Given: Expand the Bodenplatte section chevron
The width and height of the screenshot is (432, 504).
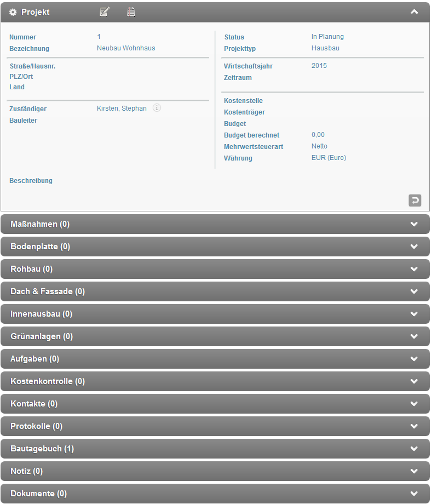Looking at the screenshot, I should 414,247.
